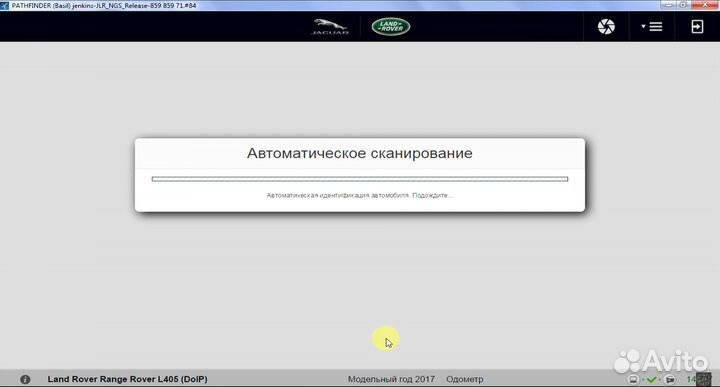Screen dimensions: 720x387
Task: Click the green checkmark connection icon
Action: 652,380
